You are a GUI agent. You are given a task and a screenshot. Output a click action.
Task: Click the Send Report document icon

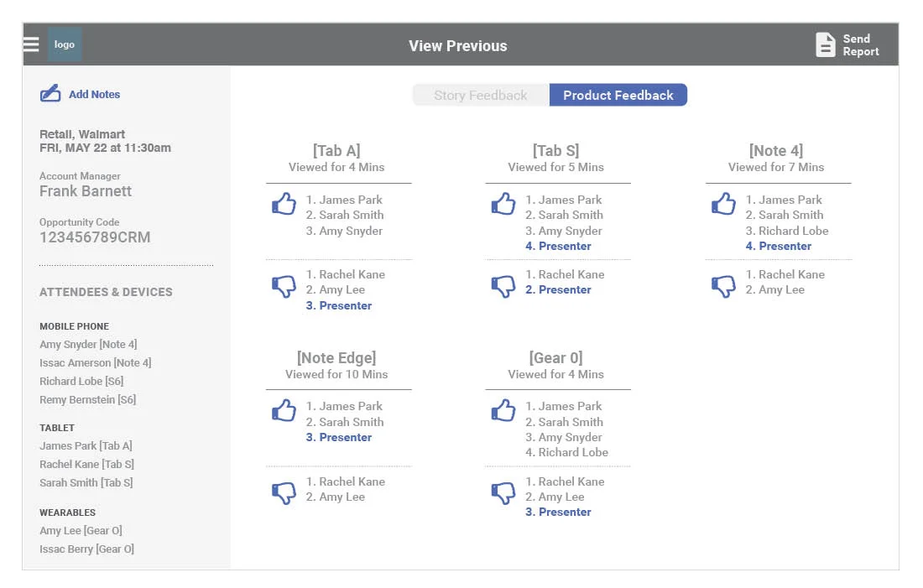pos(826,44)
